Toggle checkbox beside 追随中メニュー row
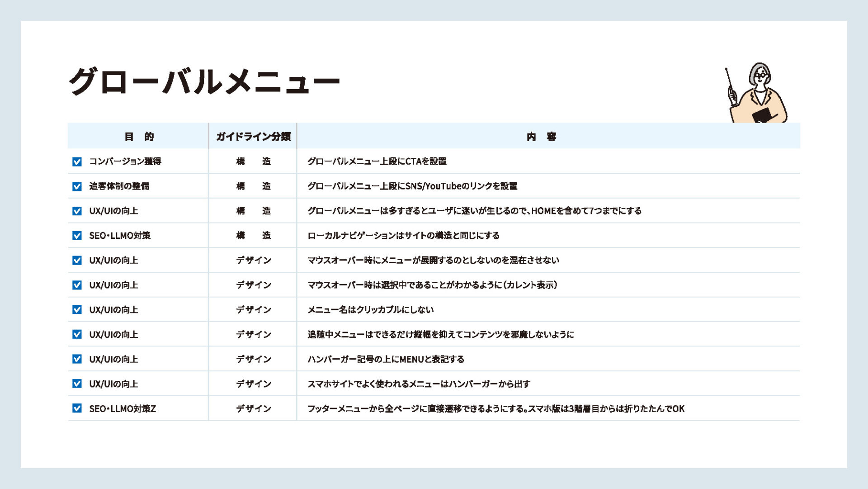This screenshot has height=489, width=868. 77,334
